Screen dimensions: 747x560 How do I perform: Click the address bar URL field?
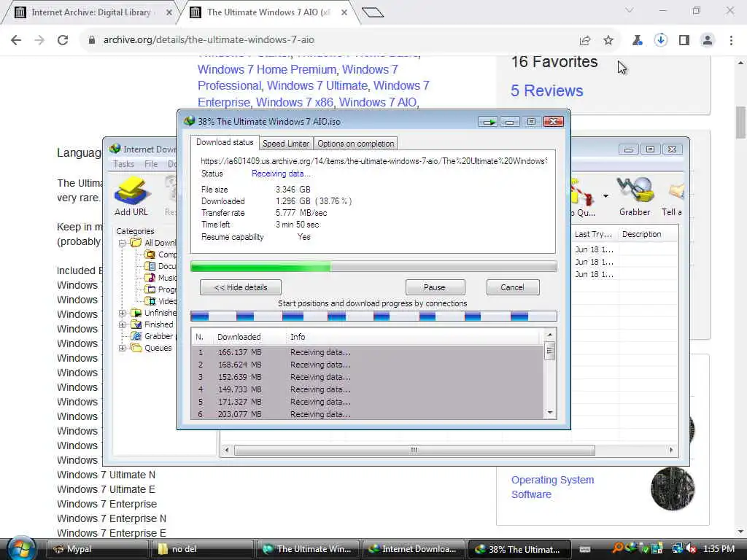click(x=329, y=40)
